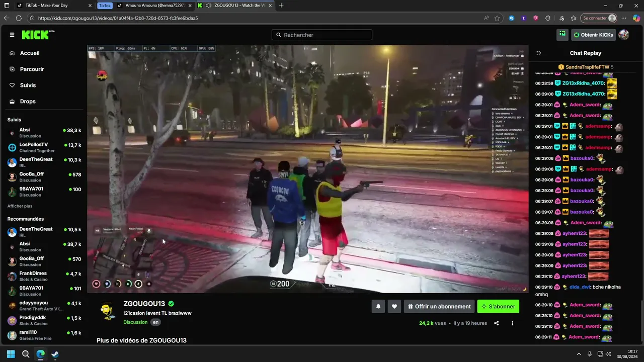644x362 pixels.
Task: Open a new browser tab
Action: (x=281, y=6)
